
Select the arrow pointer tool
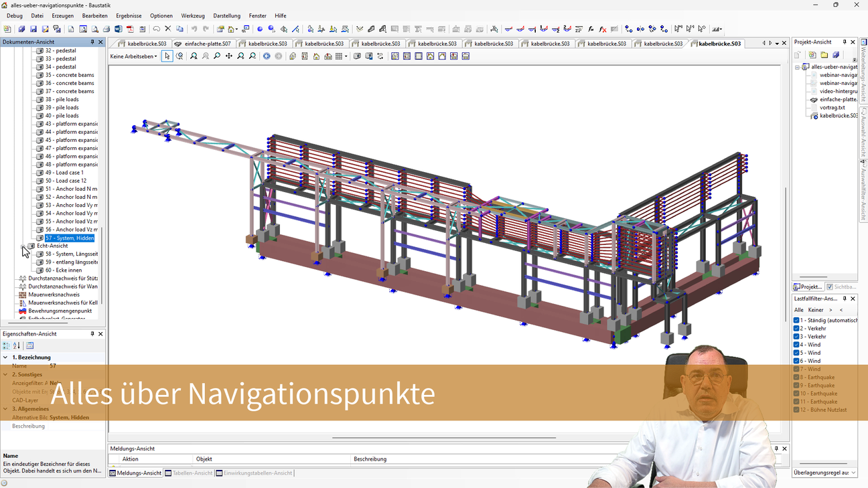point(167,56)
